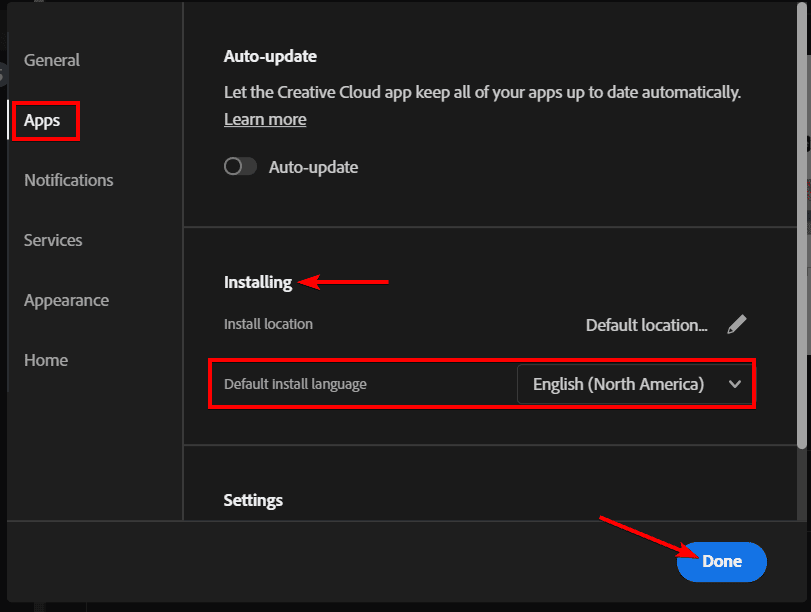Click the Installing section heading

pos(258,282)
